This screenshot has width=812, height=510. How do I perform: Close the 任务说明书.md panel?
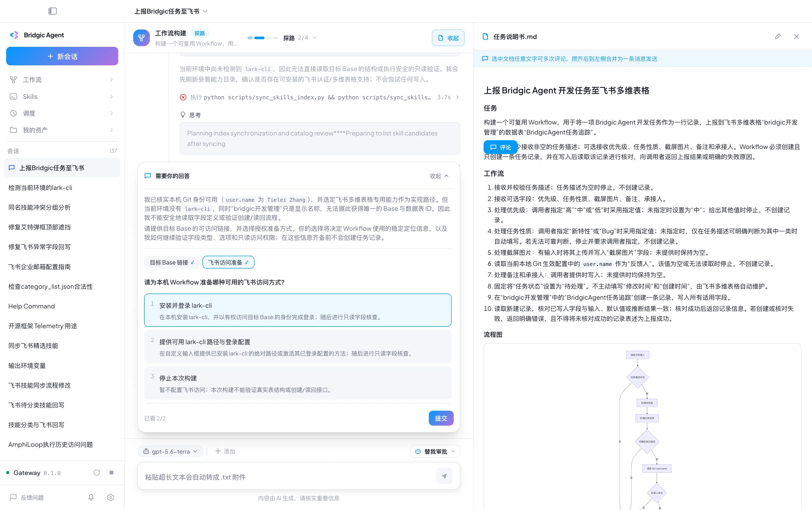coord(797,36)
